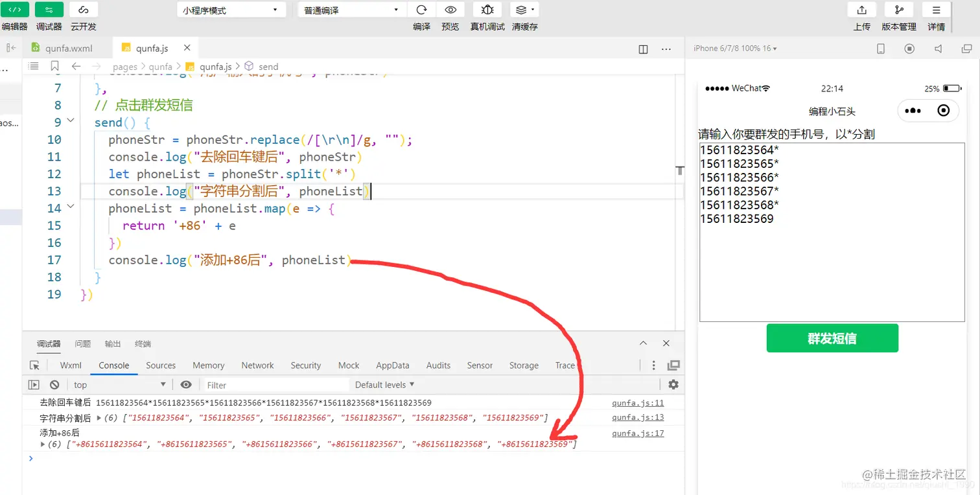Image resolution: width=980 pixels, height=495 pixels.
Task: Click the capsule close circle button
Action: [944, 111]
